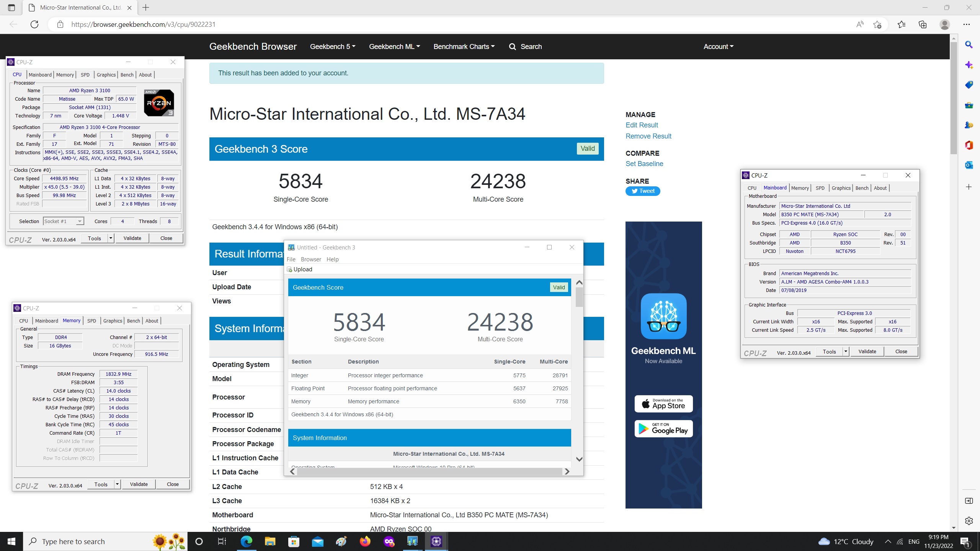The height and width of the screenshot is (551, 980).
Task: Click the Geekbench Browser logo link
Action: (253, 47)
